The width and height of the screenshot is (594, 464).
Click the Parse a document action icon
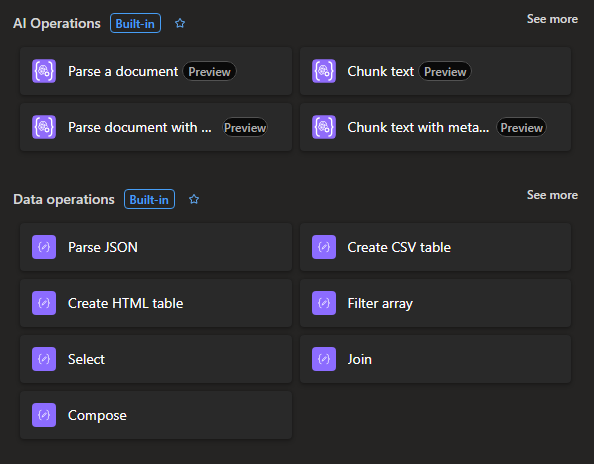point(44,71)
